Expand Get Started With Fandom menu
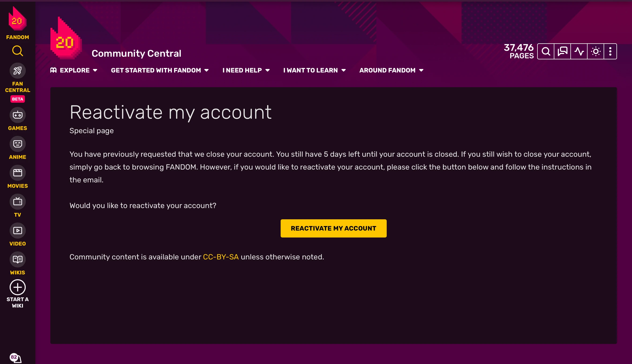Image resolution: width=632 pixels, height=364 pixels. point(160,70)
